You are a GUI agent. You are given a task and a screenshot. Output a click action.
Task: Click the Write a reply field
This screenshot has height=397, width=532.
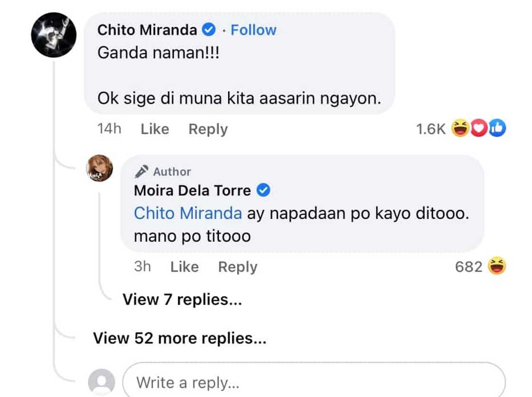click(x=313, y=382)
